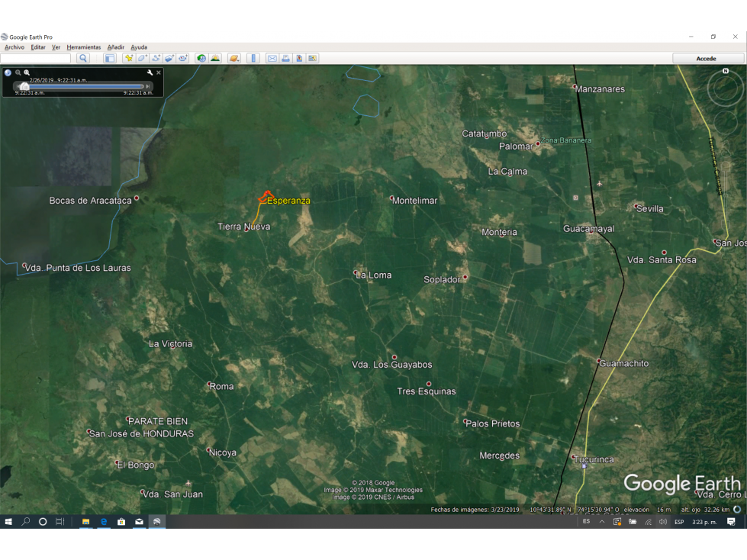747x560 pixels.
Task: Click the search magnifier button
Action: (x=83, y=58)
